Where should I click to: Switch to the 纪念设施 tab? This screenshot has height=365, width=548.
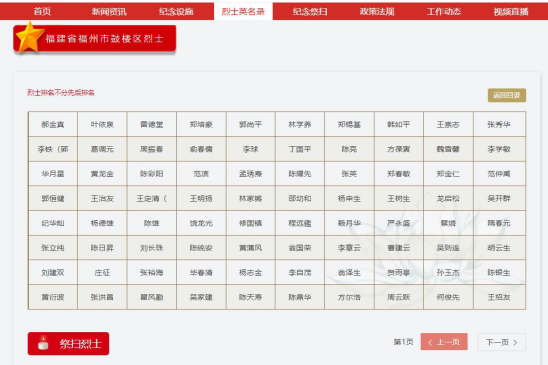tap(176, 11)
